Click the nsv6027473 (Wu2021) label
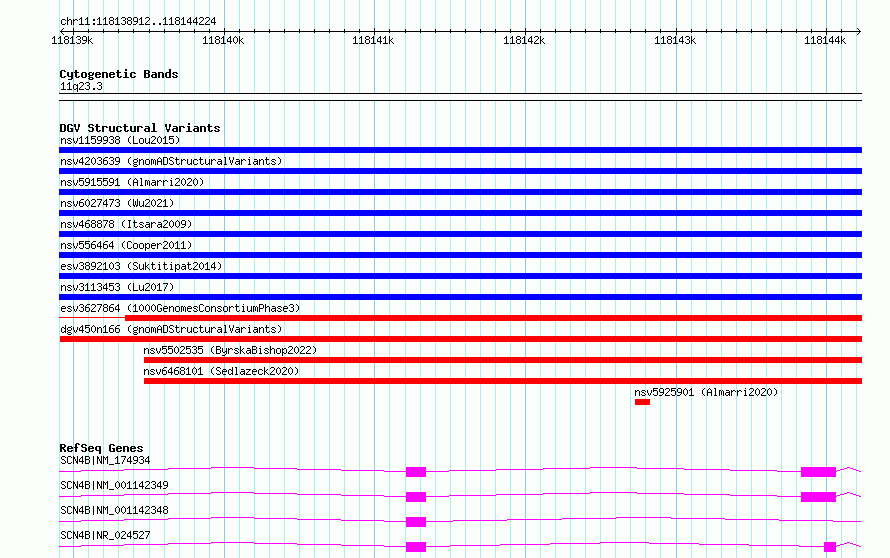The image size is (890, 558). tap(117, 203)
